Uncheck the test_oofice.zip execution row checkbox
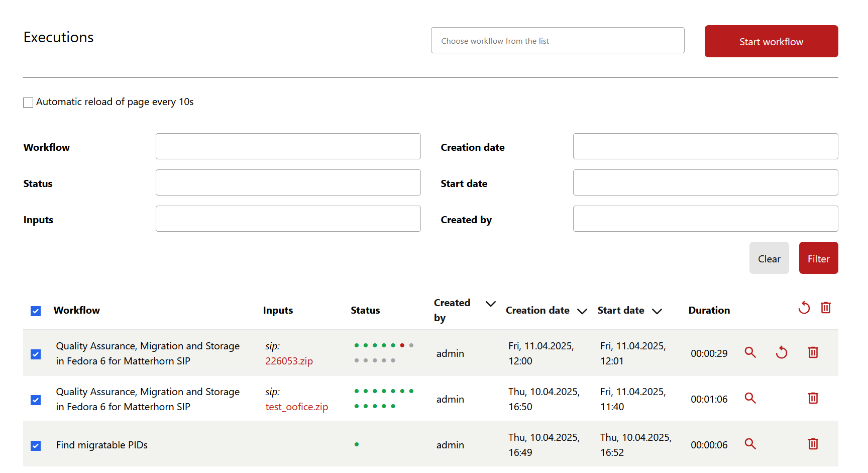Screen dimensions: 868x473 pyautogui.click(x=36, y=400)
